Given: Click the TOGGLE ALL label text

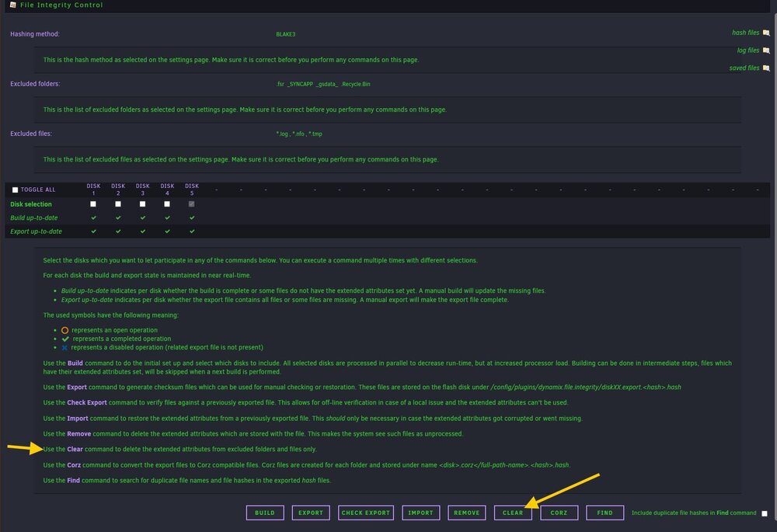Looking at the screenshot, I should [x=37, y=190].
